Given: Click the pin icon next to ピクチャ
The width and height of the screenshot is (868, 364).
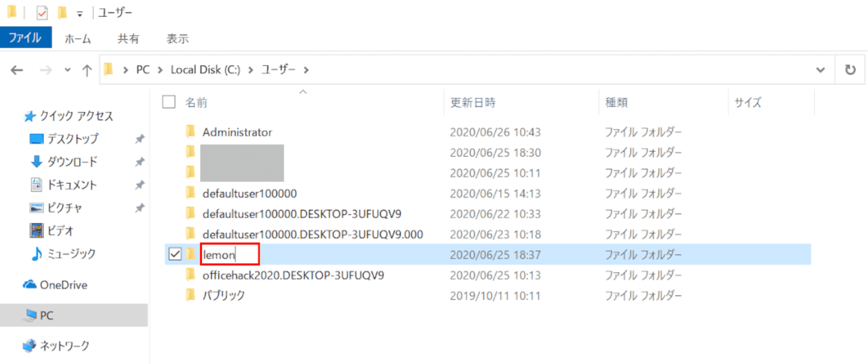Looking at the screenshot, I should pyautogui.click(x=139, y=208).
